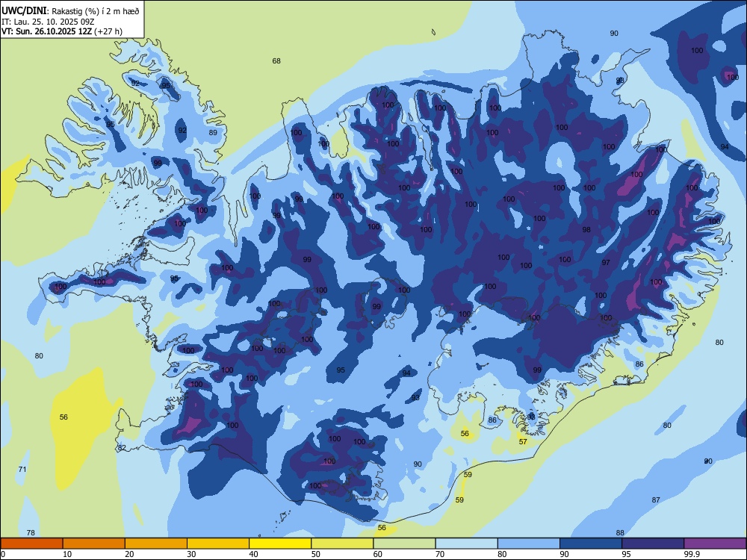
Task: Pick the 50–60 pale yellow legend swatch
Action: click(342, 544)
